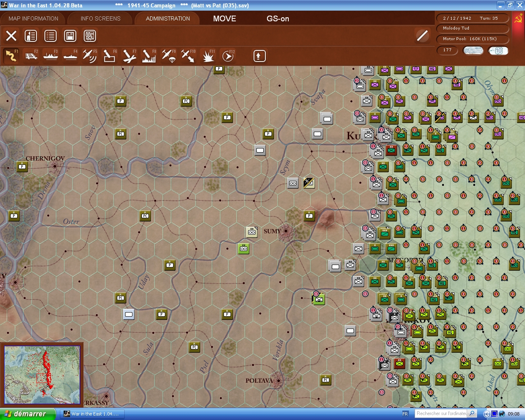Click the up-arrow box toolbar icon
Screen dimensions: 525x420
(259, 56)
